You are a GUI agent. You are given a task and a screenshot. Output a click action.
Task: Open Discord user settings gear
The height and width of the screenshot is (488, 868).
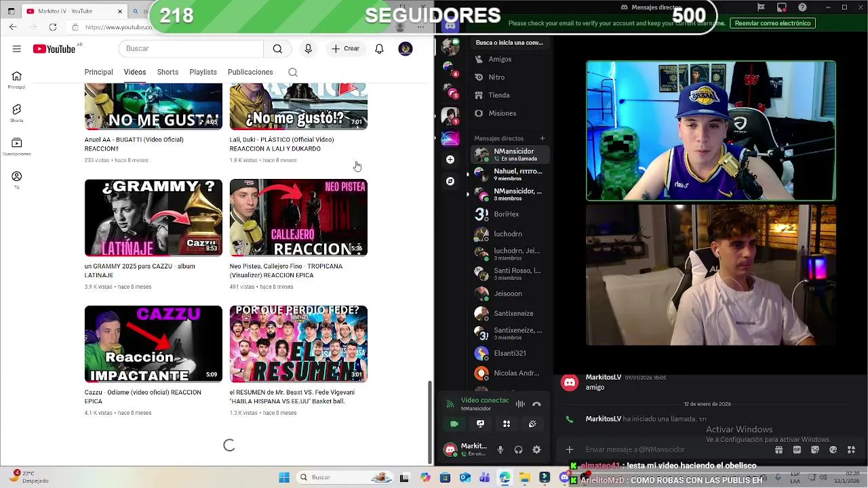[536, 449]
